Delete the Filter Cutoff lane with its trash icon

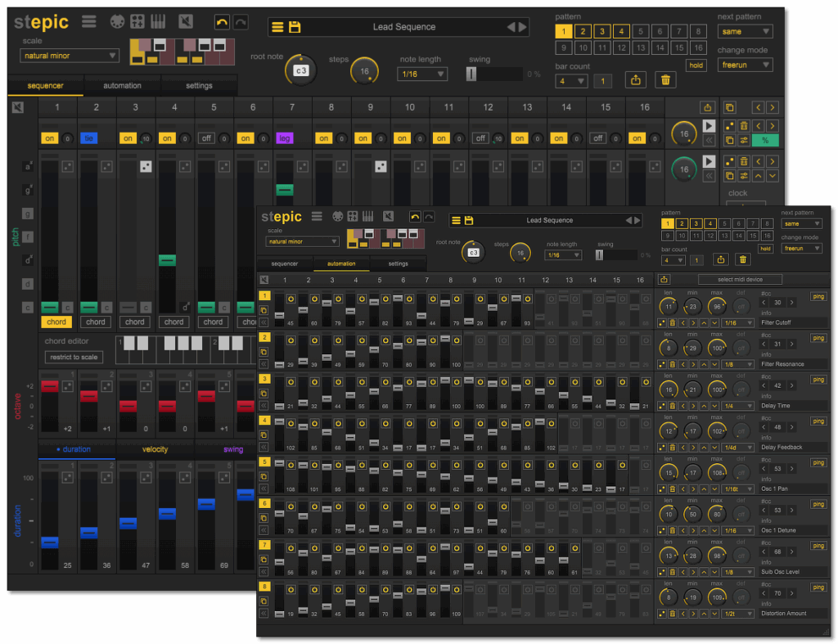point(672,322)
